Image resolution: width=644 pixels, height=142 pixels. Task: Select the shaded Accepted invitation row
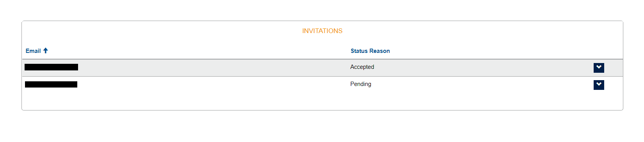click(x=322, y=68)
